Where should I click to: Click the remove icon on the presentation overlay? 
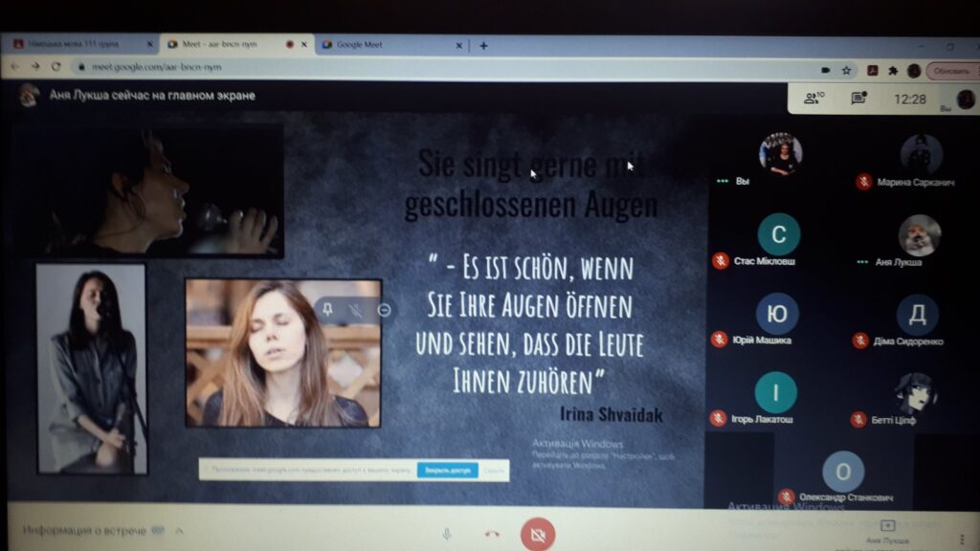384,310
